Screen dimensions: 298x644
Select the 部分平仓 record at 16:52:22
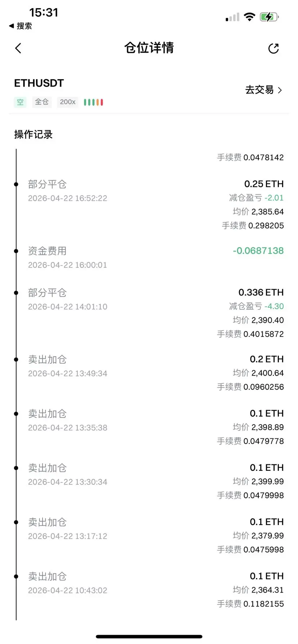pyautogui.click(x=149, y=204)
